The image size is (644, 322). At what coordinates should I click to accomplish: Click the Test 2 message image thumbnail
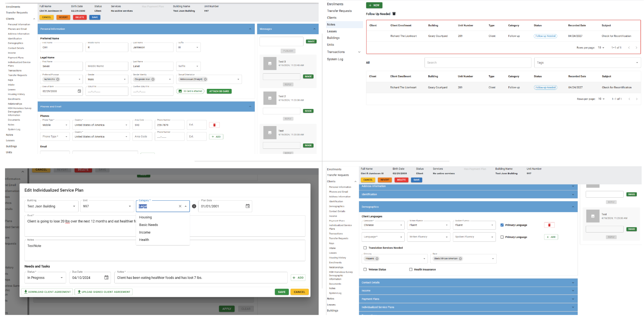coord(270,98)
